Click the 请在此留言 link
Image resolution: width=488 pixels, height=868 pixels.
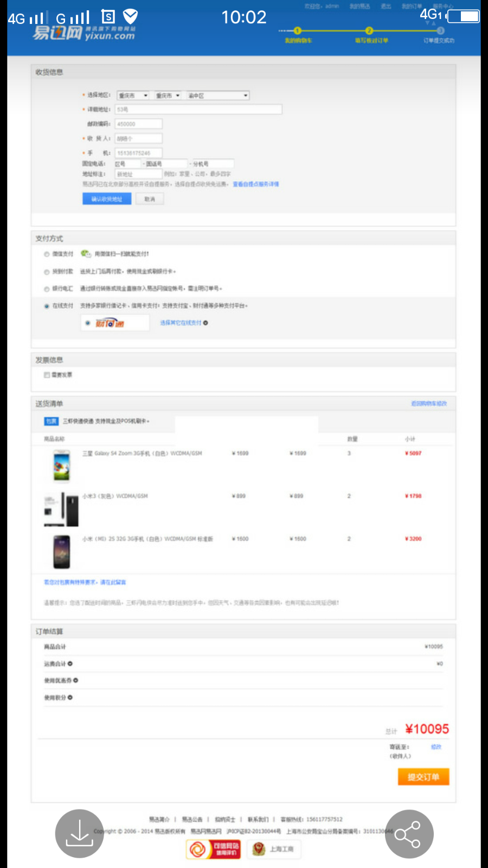point(113,582)
